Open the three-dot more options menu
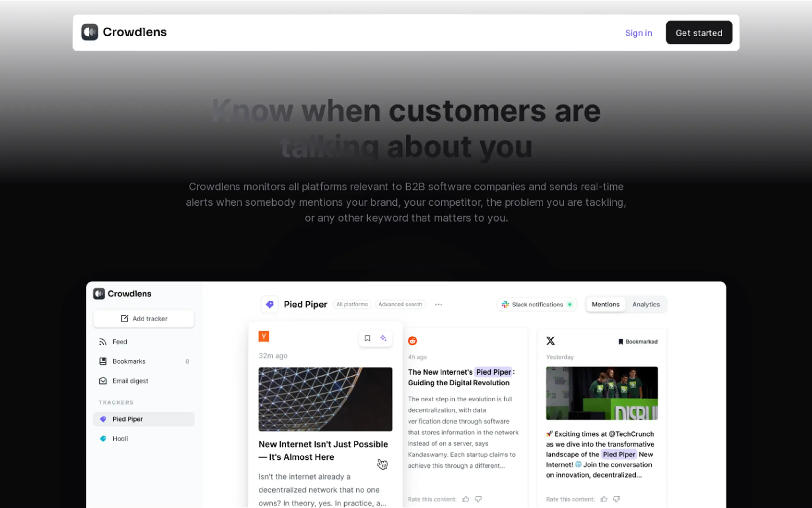This screenshot has height=508, width=812. [438, 305]
